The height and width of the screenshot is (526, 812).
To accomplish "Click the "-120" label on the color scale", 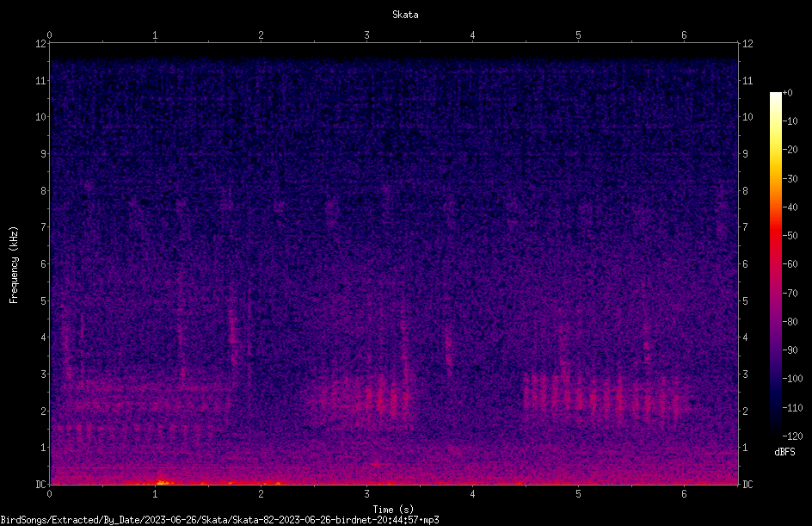I will [792, 436].
